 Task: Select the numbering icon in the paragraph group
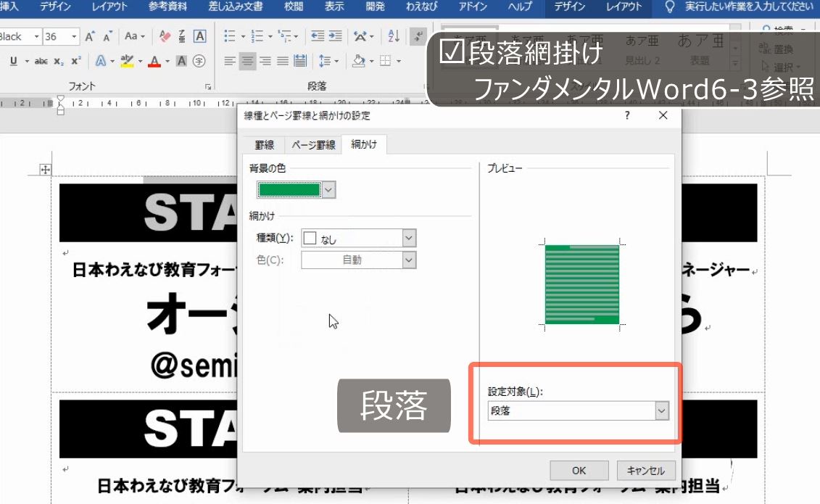pos(257,36)
